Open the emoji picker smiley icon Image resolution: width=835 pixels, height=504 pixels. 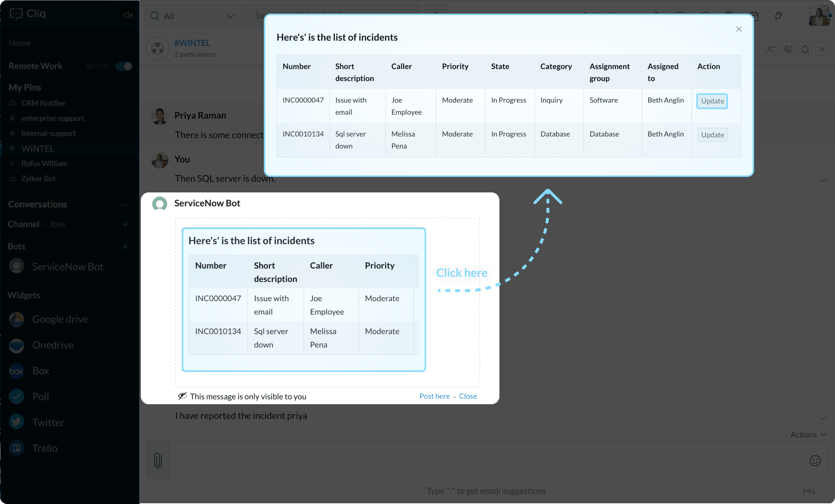(x=815, y=460)
